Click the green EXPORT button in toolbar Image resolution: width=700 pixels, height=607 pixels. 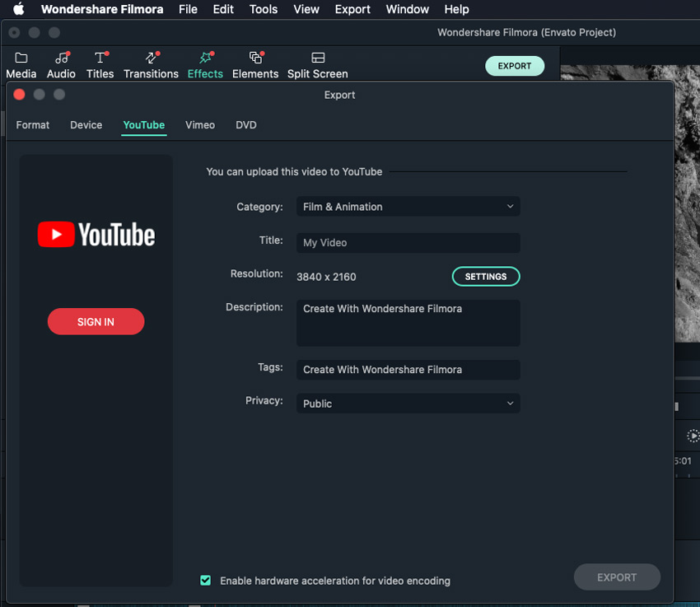coord(514,66)
